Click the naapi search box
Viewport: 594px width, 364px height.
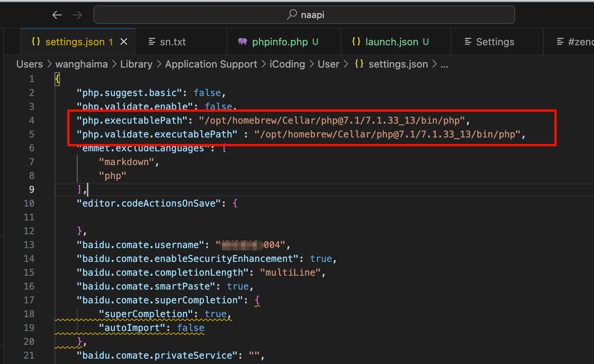tap(304, 15)
